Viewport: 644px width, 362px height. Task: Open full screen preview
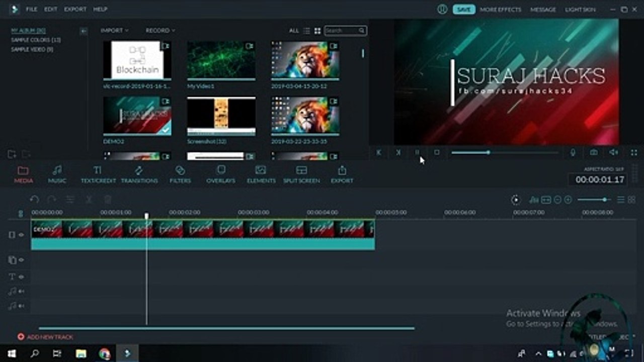tap(634, 152)
